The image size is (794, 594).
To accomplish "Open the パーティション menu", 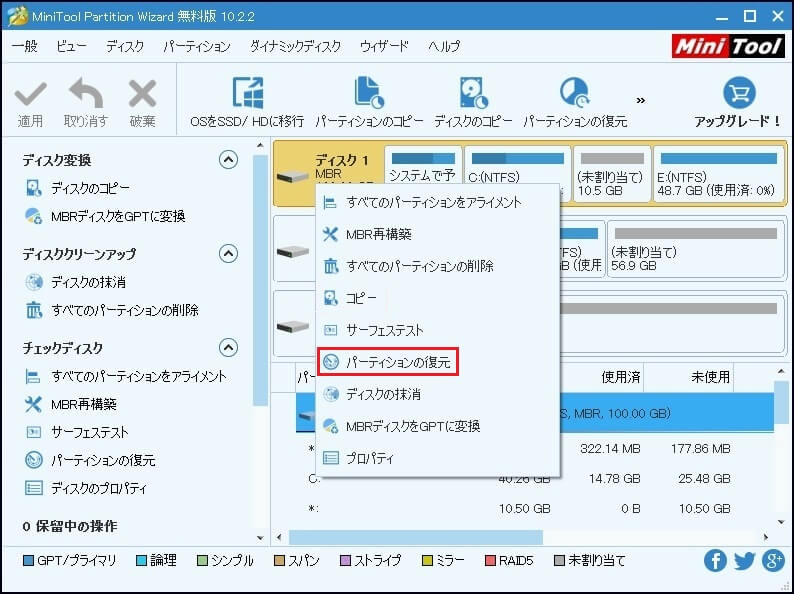I will coord(196,46).
